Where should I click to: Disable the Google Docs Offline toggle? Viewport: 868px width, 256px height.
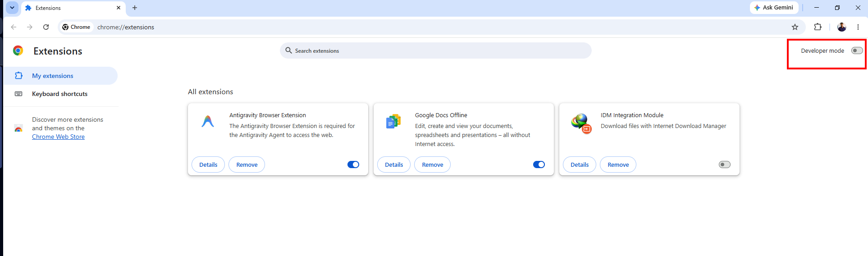pos(539,165)
